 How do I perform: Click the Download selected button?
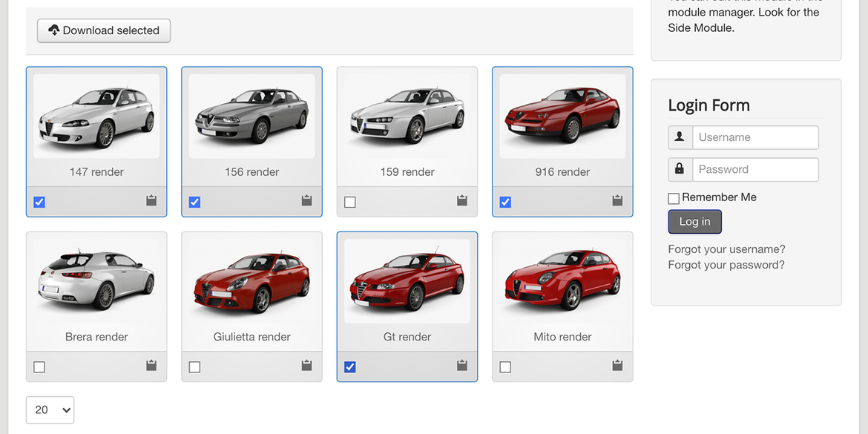(x=104, y=30)
